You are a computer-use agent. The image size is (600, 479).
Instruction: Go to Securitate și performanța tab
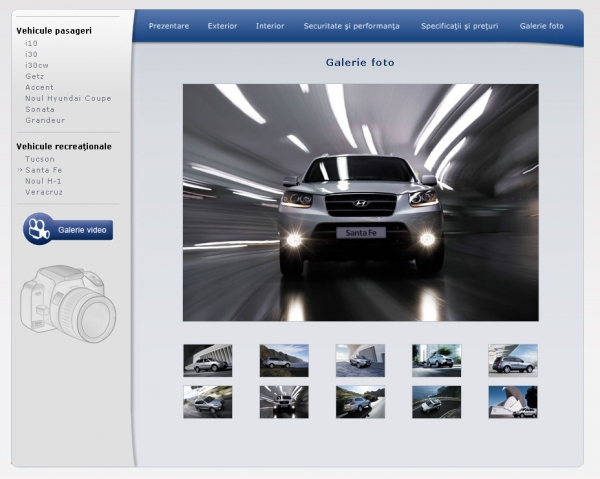[x=351, y=26]
